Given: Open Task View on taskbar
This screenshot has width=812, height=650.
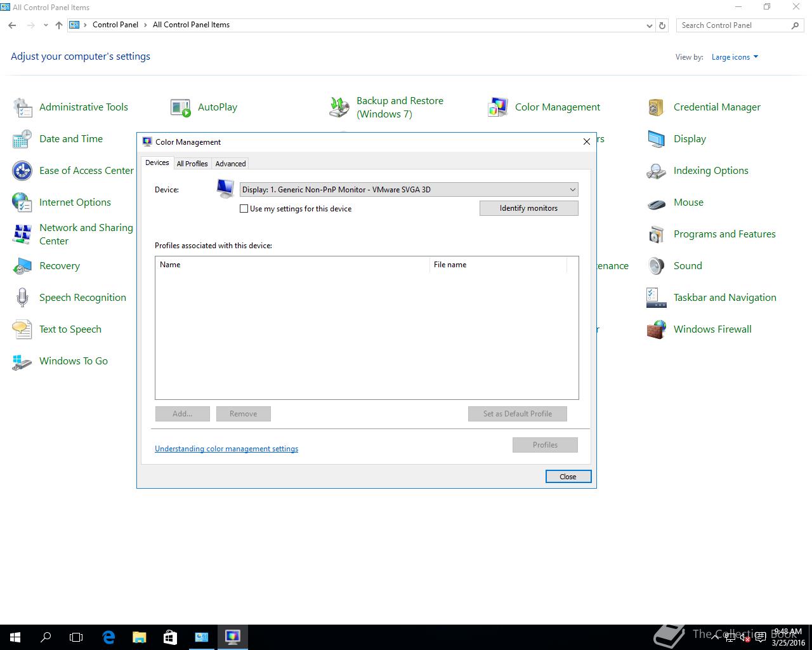Looking at the screenshot, I should [x=76, y=637].
